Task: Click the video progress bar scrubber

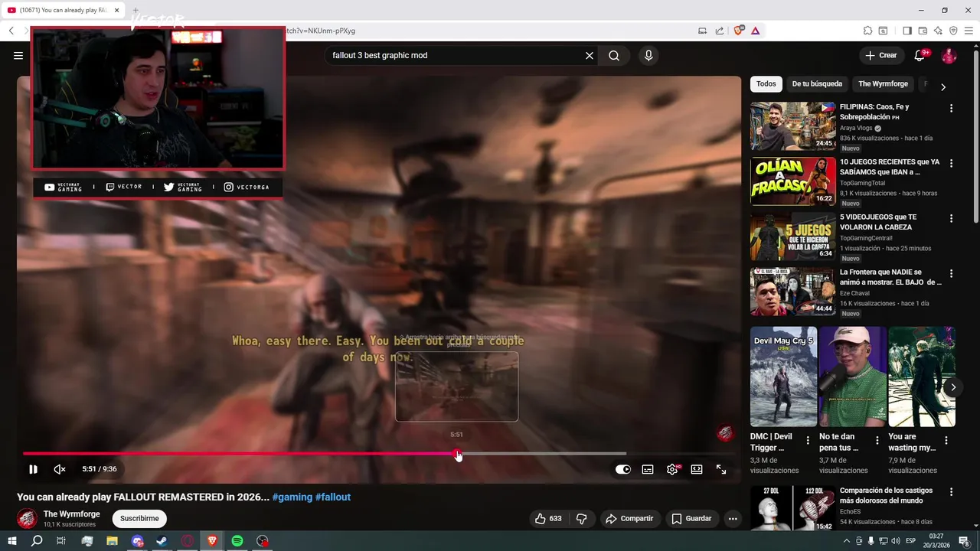Action: pyautogui.click(x=457, y=454)
